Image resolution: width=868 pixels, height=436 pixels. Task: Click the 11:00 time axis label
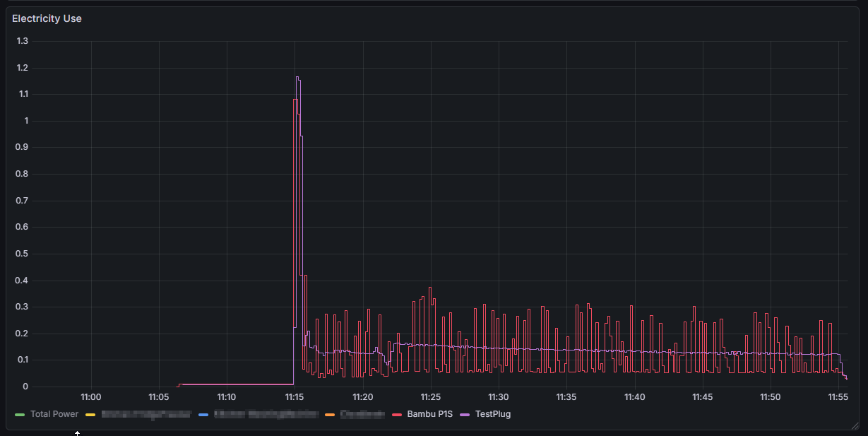(x=91, y=397)
